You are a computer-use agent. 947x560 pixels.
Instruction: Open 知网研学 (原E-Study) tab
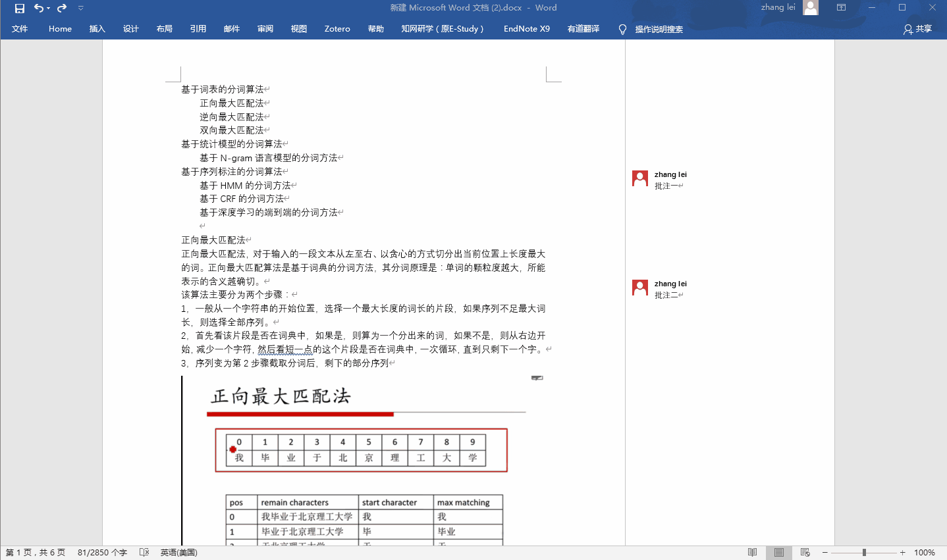443,29
